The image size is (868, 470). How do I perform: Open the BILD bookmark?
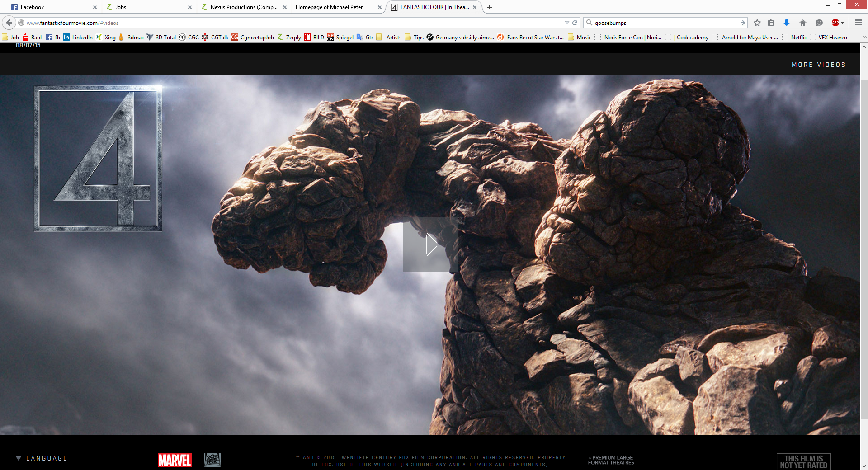(314, 37)
